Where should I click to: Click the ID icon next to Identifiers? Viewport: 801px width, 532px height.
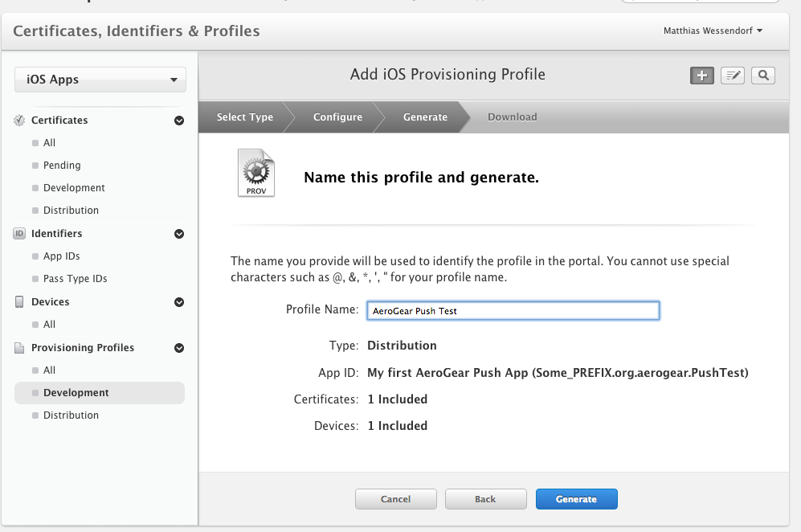(18, 233)
